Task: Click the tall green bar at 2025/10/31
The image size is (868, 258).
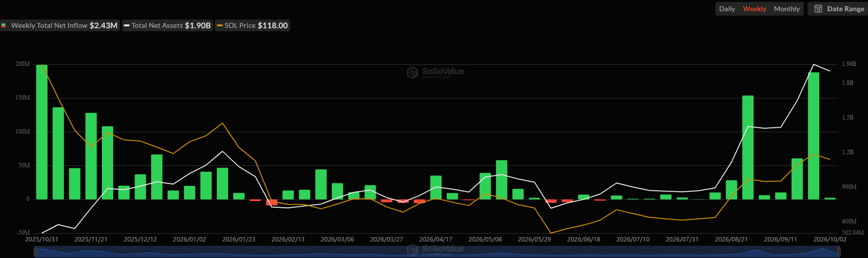Action: 42,132
